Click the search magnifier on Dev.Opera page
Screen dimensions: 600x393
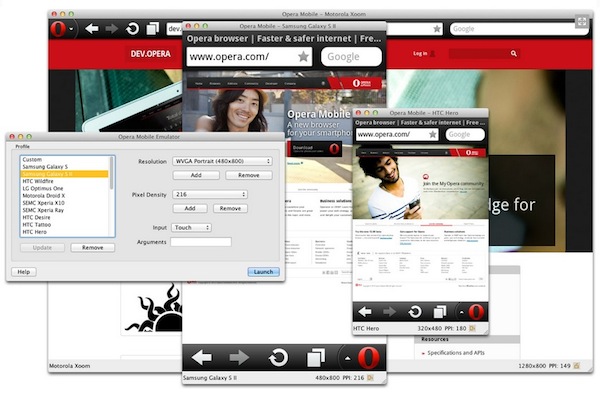click(514, 54)
